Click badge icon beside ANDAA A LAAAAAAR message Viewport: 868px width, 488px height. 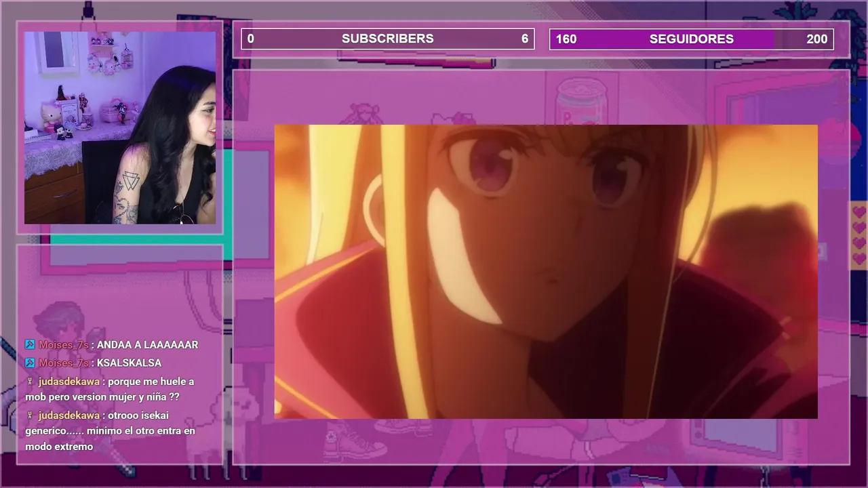pyautogui.click(x=30, y=345)
